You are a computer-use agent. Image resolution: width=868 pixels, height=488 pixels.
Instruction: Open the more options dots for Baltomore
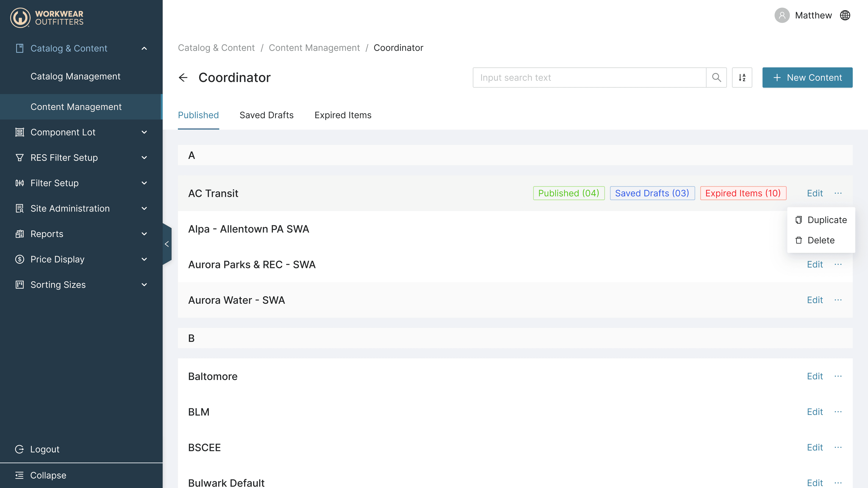838,376
